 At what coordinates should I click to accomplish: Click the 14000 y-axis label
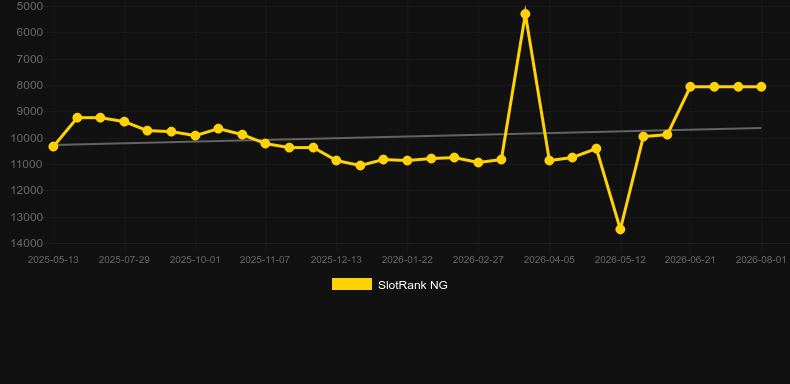[27, 243]
